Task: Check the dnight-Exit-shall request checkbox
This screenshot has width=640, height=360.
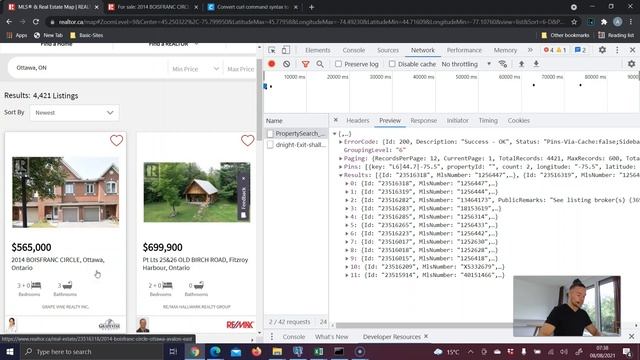Action: 270,144
